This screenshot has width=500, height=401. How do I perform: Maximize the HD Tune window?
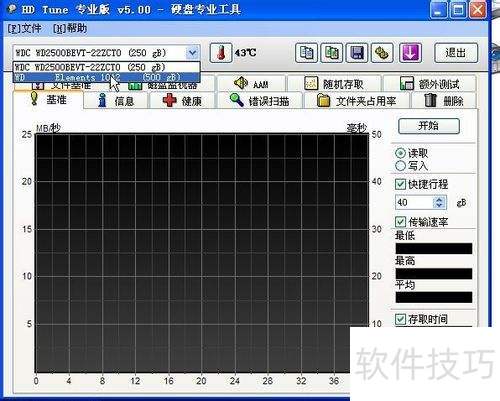pyautogui.click(x=458, y=10)
